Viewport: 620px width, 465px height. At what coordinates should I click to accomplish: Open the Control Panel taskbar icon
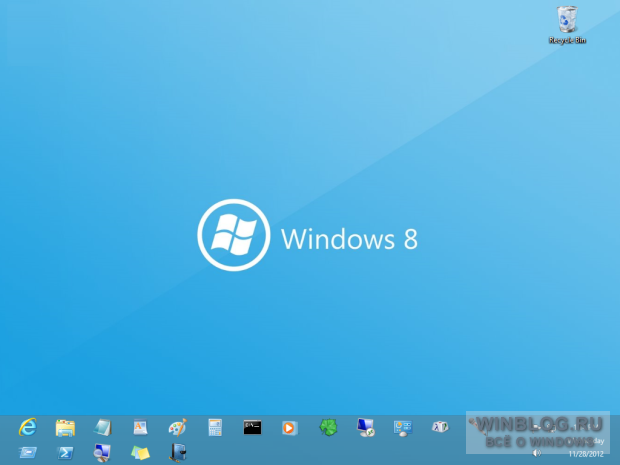[403, 428]
